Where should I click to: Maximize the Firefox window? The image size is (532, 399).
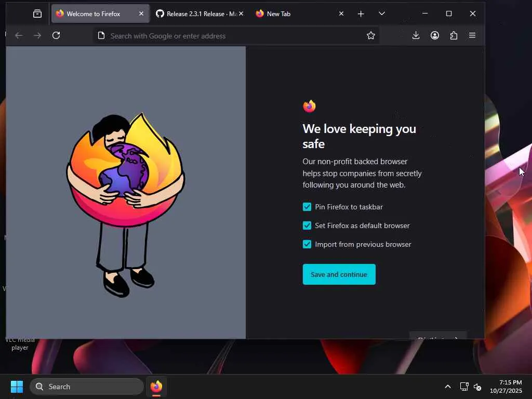[448, 14]
